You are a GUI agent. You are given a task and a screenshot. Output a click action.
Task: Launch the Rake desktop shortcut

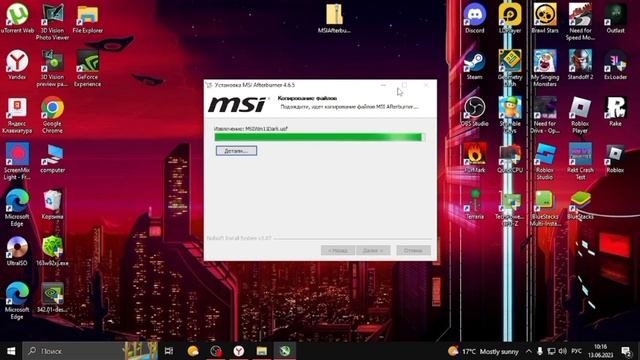pyautogui.click(x=615, y=111)
